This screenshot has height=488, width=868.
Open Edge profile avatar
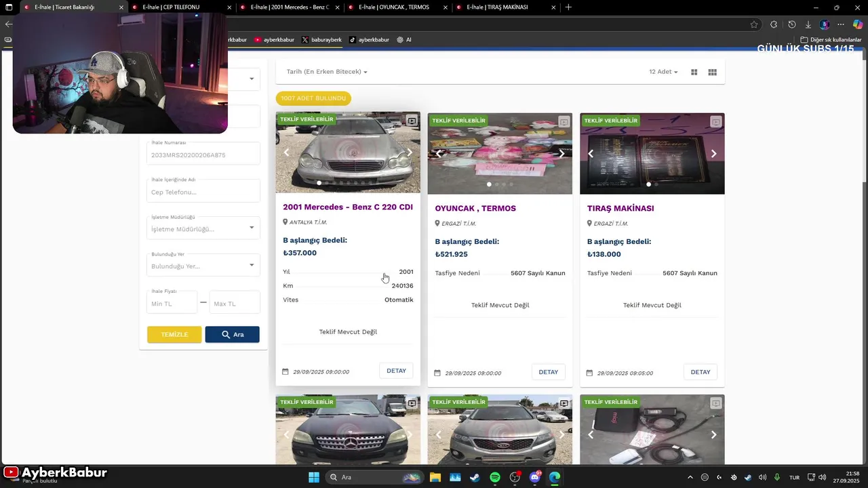click(825, 24)
